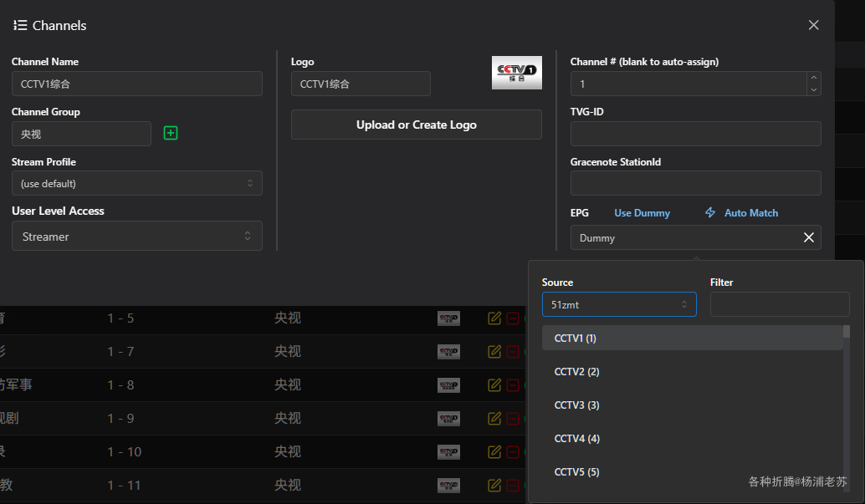The height and width of the screenshot is (504, 865).
Task: Click the Auto Match lightning icon
Action: point(710,213)
